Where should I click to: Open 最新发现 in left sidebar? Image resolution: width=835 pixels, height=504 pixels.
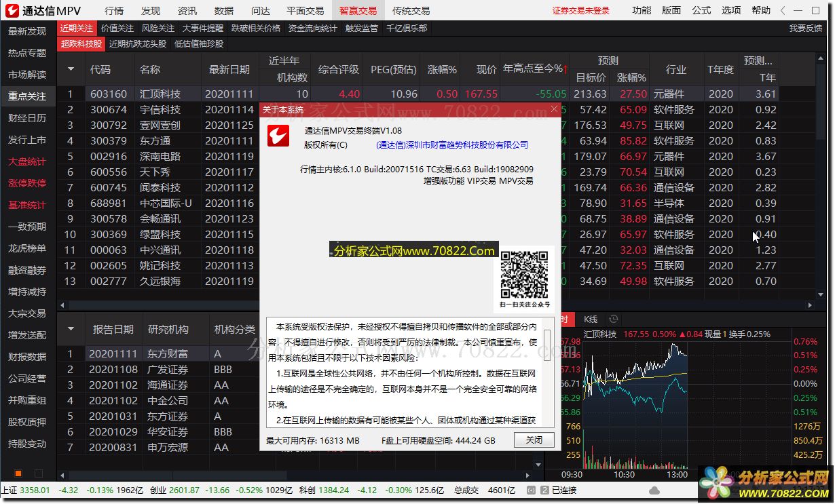pyautogui.click(x=27, y=31)
